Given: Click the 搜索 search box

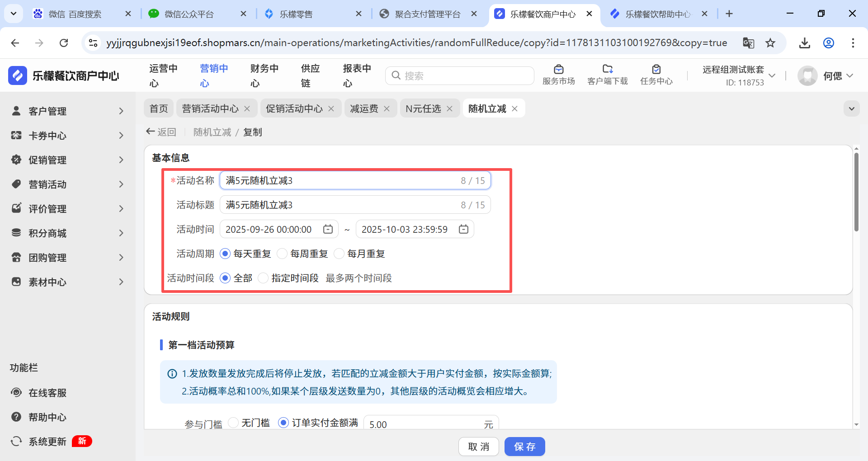Looking at the screenshot, I should tap(460, 75).
